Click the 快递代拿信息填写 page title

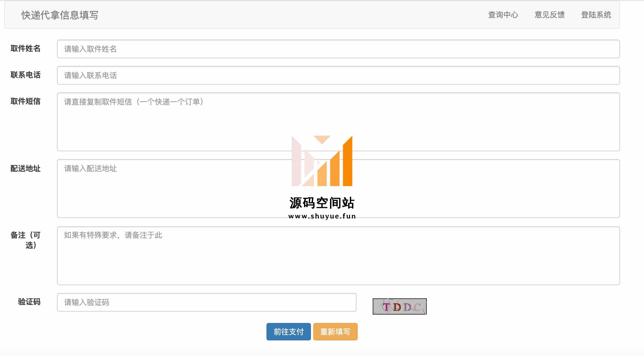(60, 15)
